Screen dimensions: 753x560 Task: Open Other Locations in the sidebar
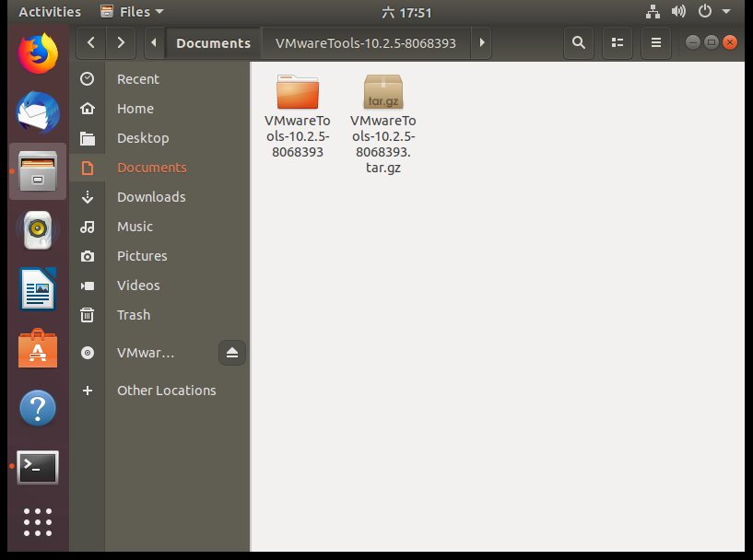[x=167, y=391]
